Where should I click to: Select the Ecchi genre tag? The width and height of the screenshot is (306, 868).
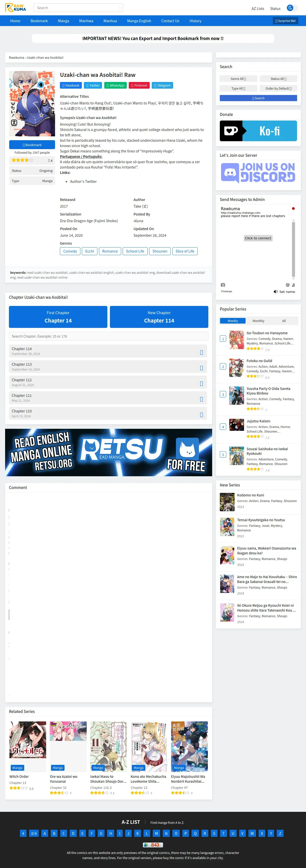click(x=90, y=251)
